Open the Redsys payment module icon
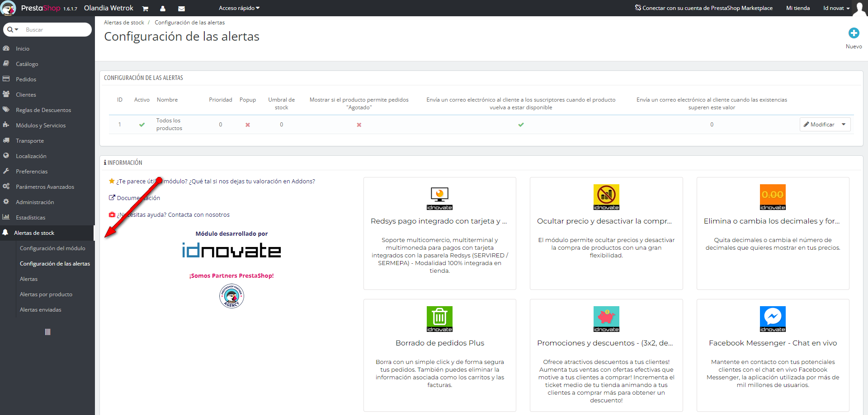 (439, 198)
